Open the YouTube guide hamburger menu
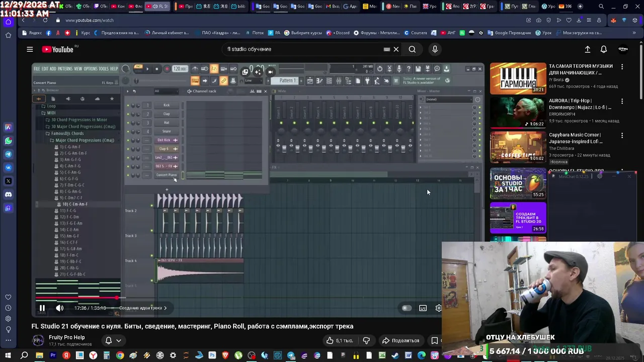Viewport: 644px width, 362px height. pos(30,49)
